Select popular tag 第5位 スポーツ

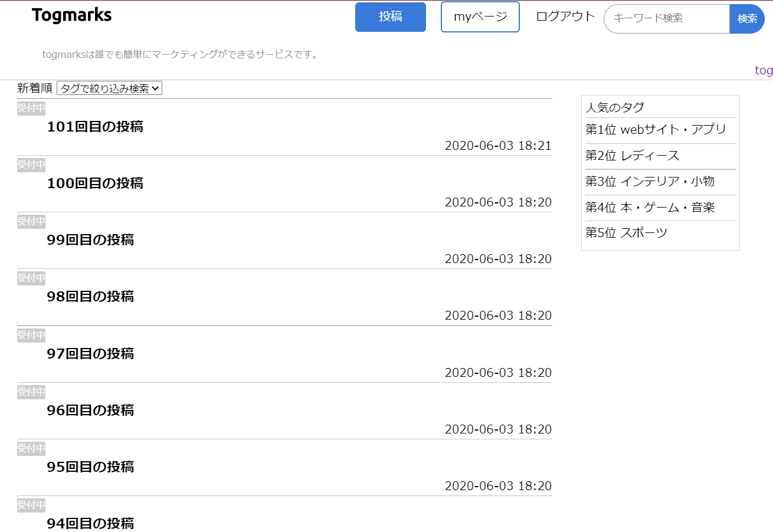click(x=627, y=233)
